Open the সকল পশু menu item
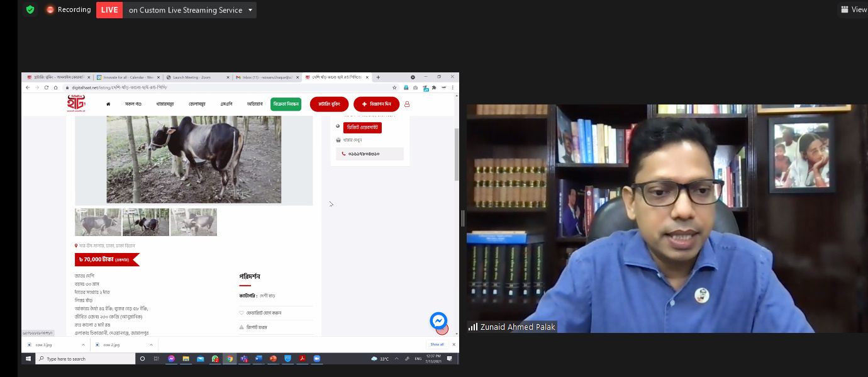Screen dimensions: 868x377 (133, 104)
